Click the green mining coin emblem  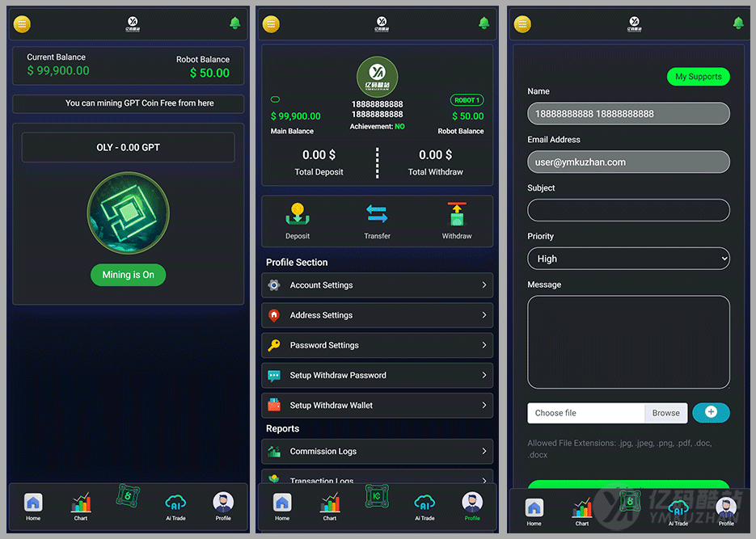click(128, 212)
